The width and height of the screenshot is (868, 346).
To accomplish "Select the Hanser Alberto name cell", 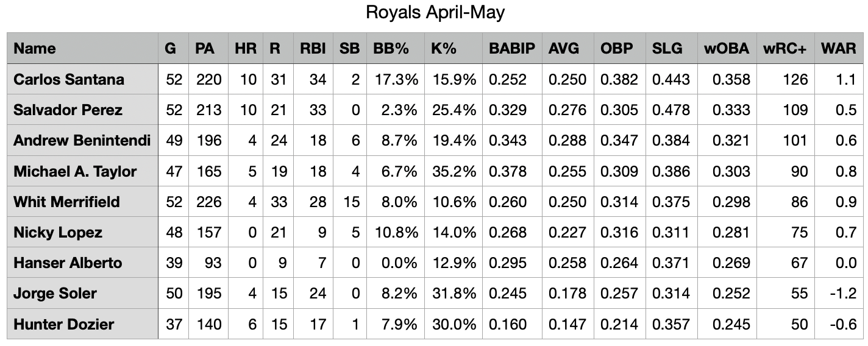I will click(x=68, y=263).
